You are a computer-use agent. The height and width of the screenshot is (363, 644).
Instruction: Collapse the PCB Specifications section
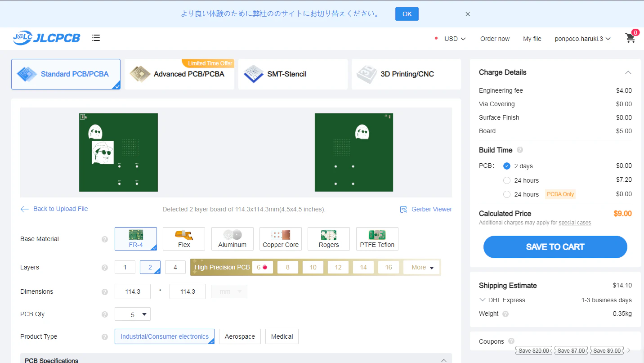444,360
